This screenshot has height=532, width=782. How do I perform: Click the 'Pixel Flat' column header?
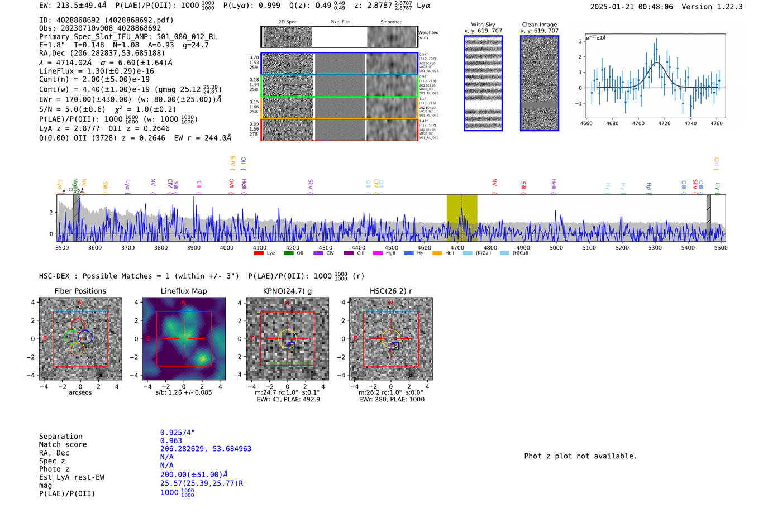click(340, 22)
